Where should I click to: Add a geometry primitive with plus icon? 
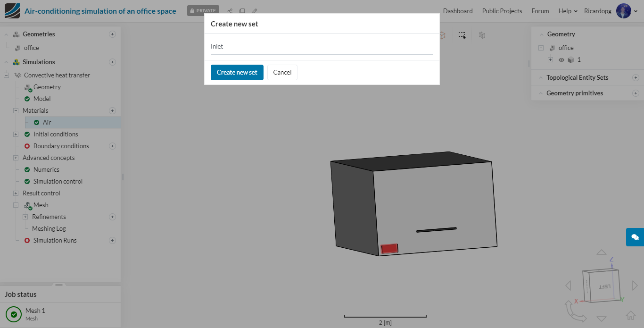tap(636, 93)
